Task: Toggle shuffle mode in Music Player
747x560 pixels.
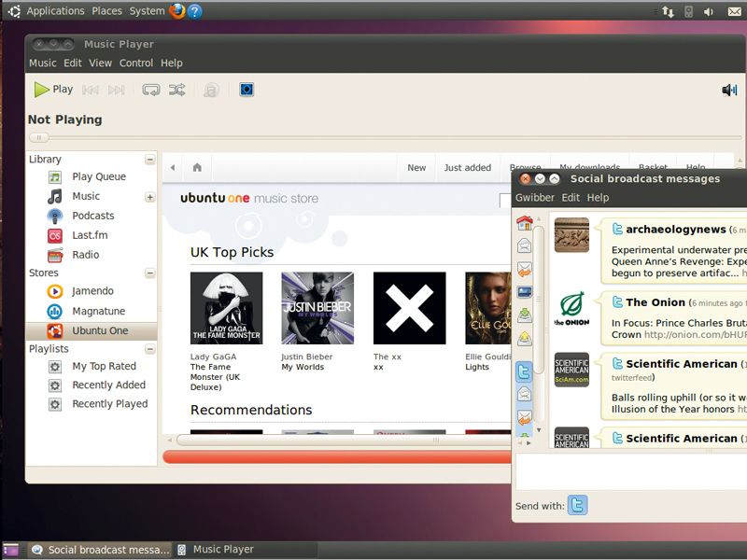Action: (177, 90)
